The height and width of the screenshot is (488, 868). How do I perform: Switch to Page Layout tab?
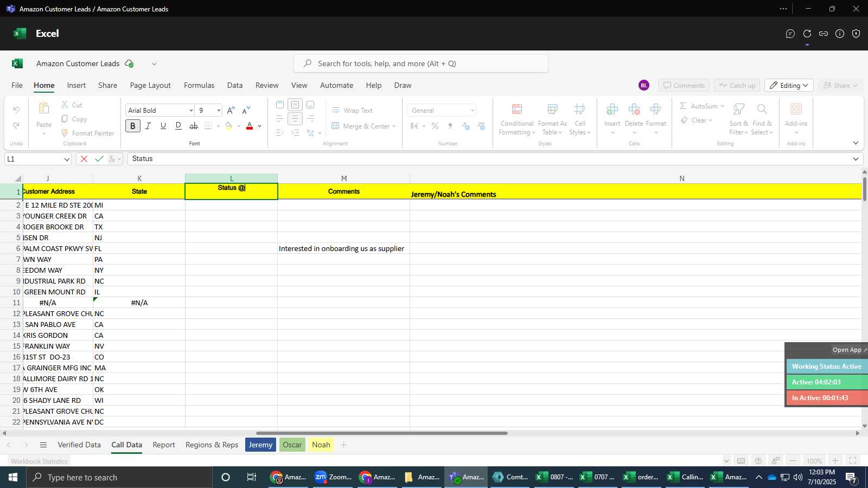point(150,86)
